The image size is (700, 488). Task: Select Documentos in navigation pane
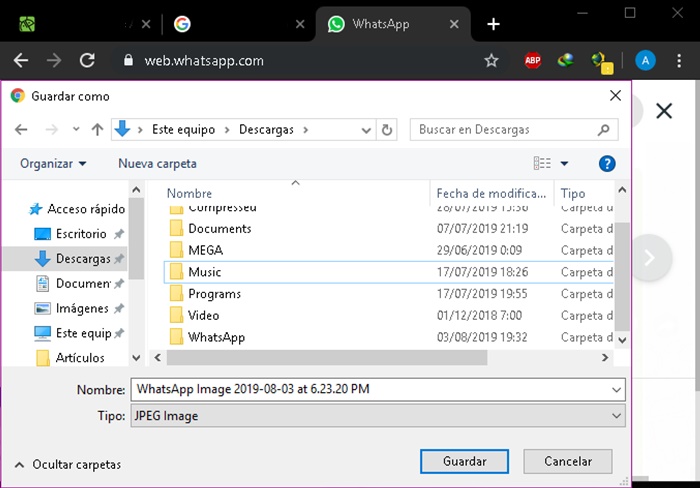click(79, 284)
